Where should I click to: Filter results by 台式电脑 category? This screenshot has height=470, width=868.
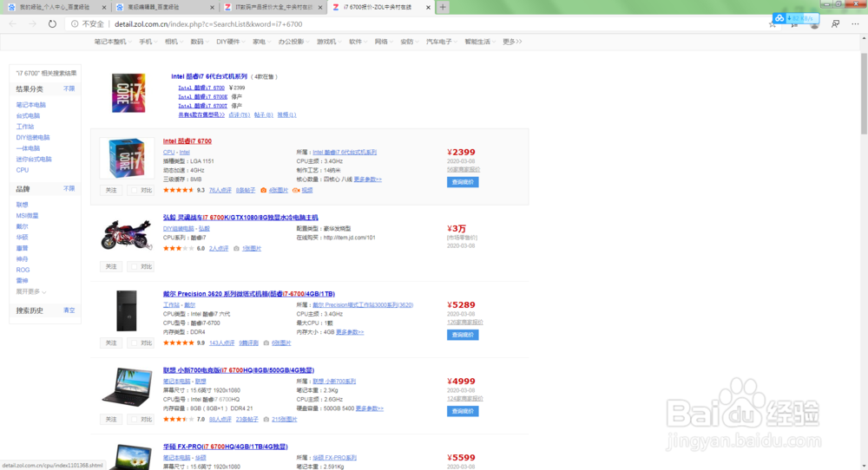point(28,115)
